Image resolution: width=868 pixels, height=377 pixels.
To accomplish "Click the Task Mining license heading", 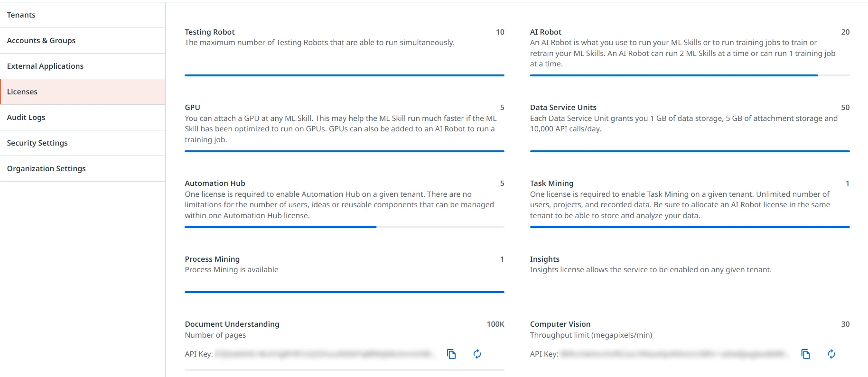I will 551,183.
